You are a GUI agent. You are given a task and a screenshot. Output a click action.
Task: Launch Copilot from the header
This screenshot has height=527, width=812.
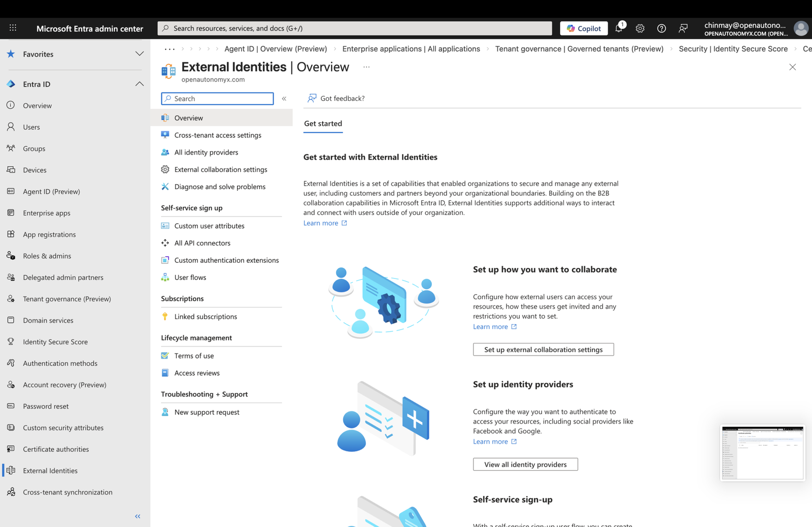coord(584,28)
